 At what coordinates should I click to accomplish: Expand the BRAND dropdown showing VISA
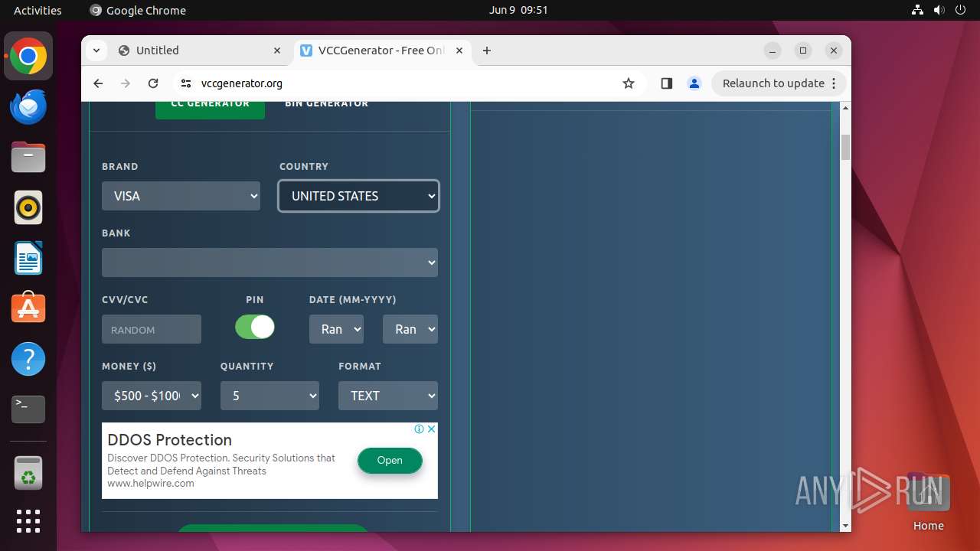pos(181,196)
